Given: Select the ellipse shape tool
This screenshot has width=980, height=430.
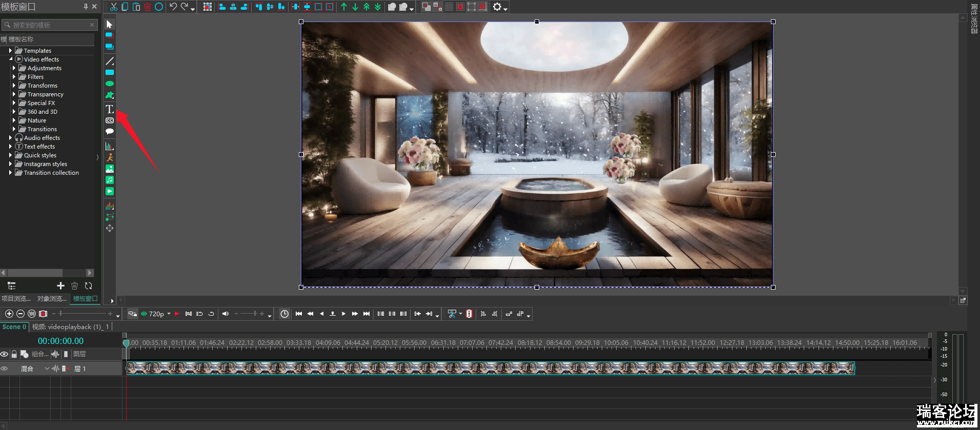Looking at the screenshot, I should tap(110, 84).
